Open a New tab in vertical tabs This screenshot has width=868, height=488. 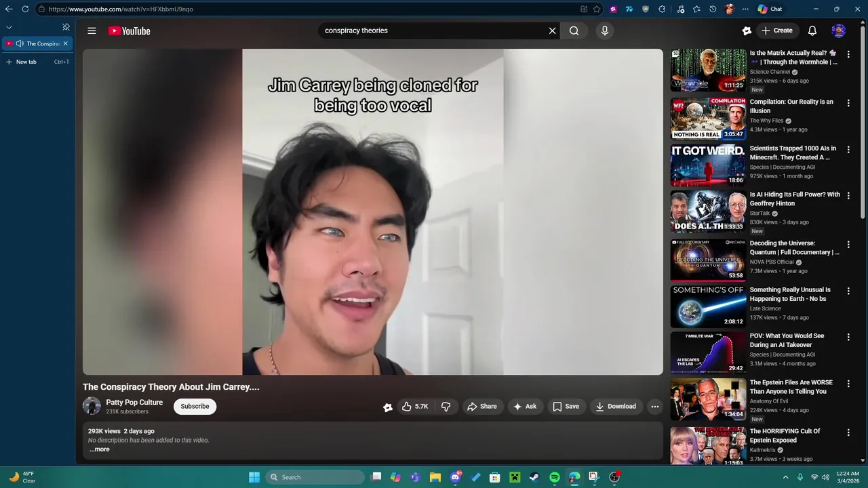(37, 62)
